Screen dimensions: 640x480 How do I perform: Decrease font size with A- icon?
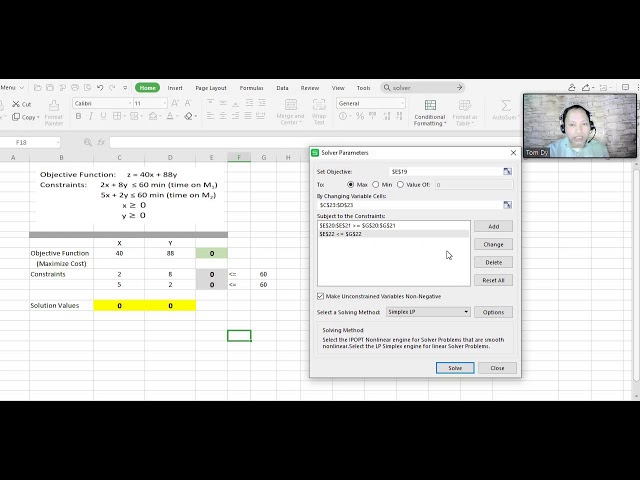[x=188, y=103]
